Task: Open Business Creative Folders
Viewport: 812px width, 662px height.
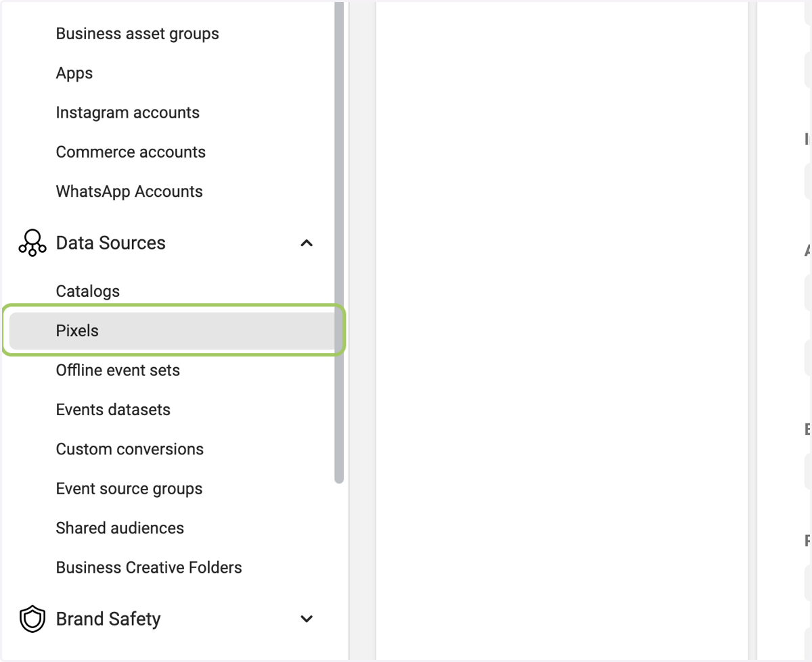Action: 149,567
